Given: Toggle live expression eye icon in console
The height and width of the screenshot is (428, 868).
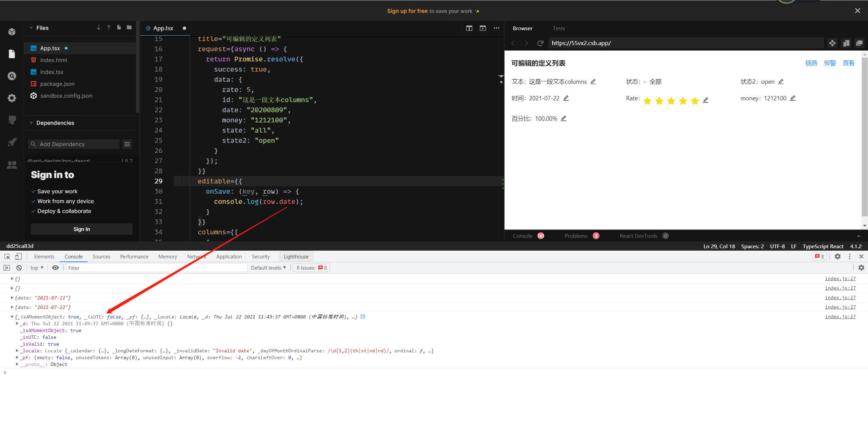Looking at the screenshot, I should (x=55, y=268).
